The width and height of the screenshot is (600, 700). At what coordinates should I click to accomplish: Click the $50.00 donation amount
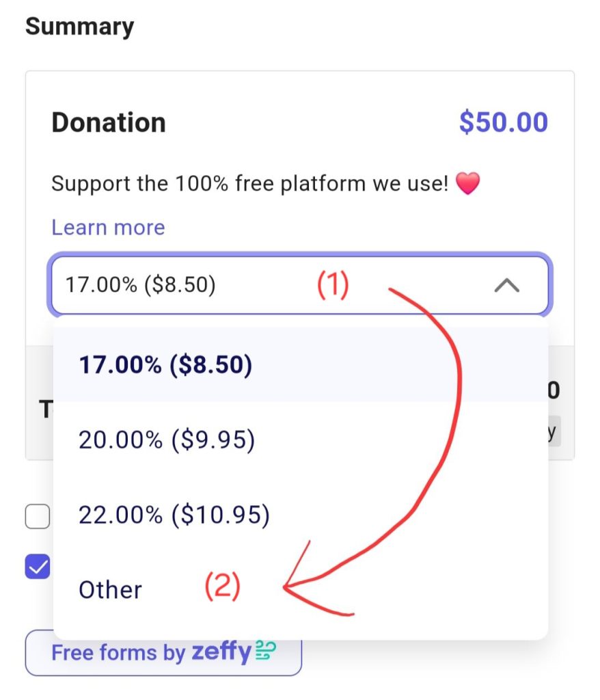pos(504,122)
